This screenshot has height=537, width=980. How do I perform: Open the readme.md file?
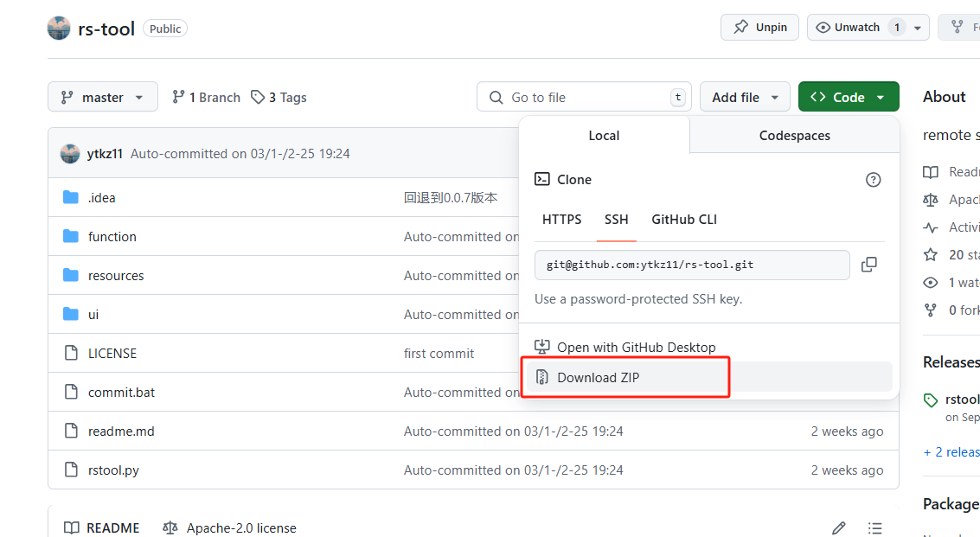pos(121,432)
